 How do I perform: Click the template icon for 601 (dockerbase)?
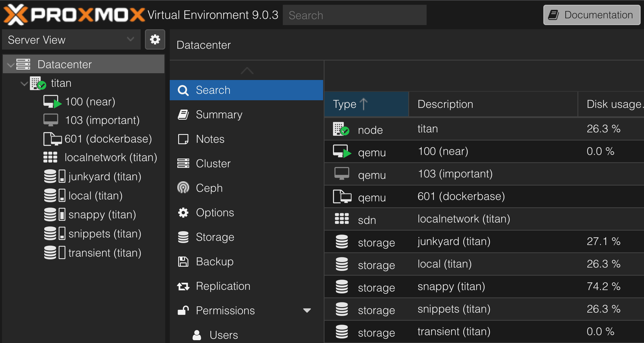coord(52,139)
